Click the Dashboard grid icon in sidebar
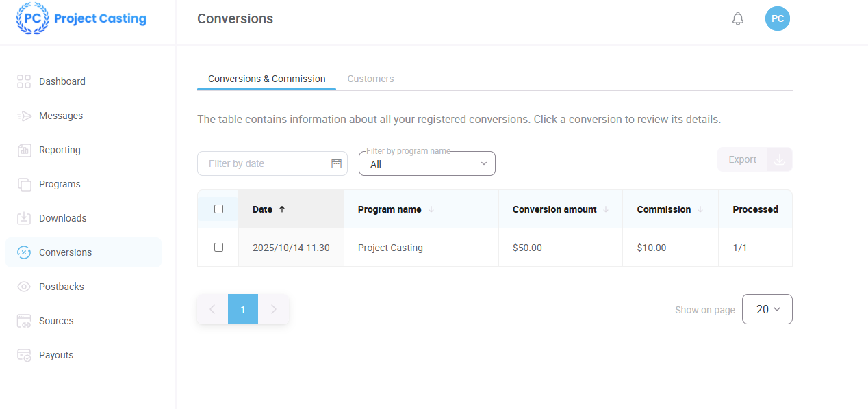868x409 pixels. click(24, 81)
